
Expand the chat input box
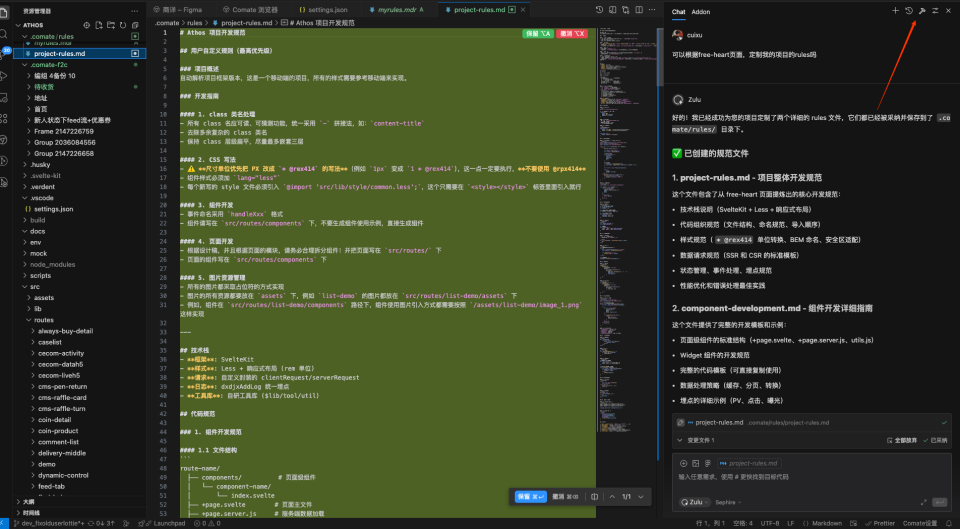pyautogui.click(x=923, y=502)
